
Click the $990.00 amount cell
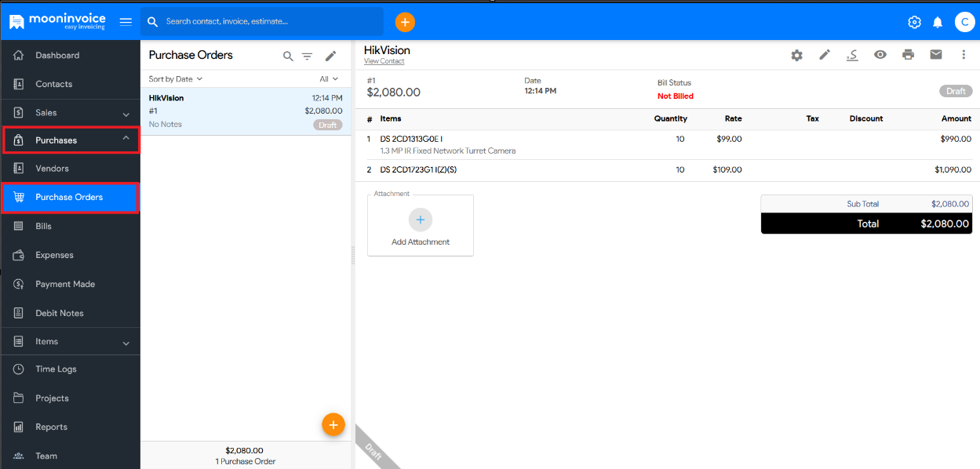(x=956, y=139)
